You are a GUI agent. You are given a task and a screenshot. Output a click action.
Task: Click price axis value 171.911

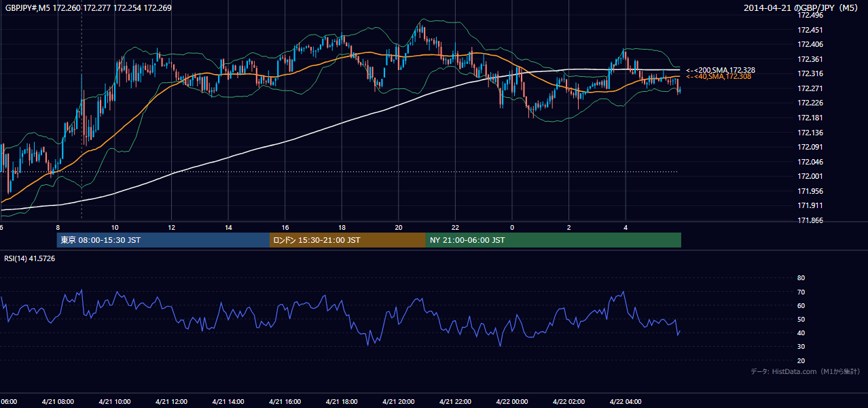click(x=811, y=205)
